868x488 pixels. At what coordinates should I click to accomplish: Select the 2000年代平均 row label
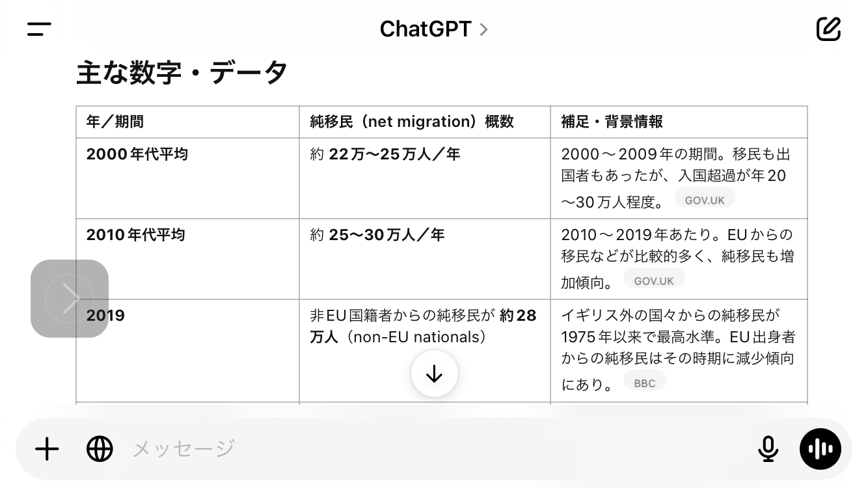click(x=137, y=154)
